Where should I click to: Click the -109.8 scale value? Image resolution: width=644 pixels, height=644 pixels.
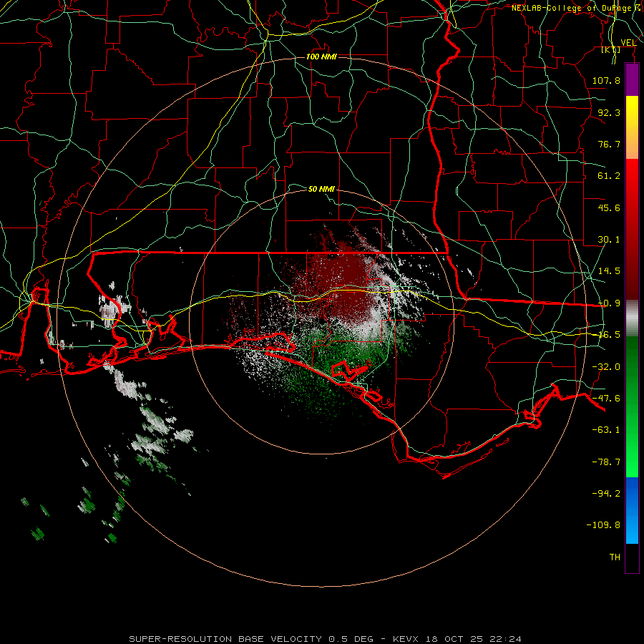tap(603, 525)
